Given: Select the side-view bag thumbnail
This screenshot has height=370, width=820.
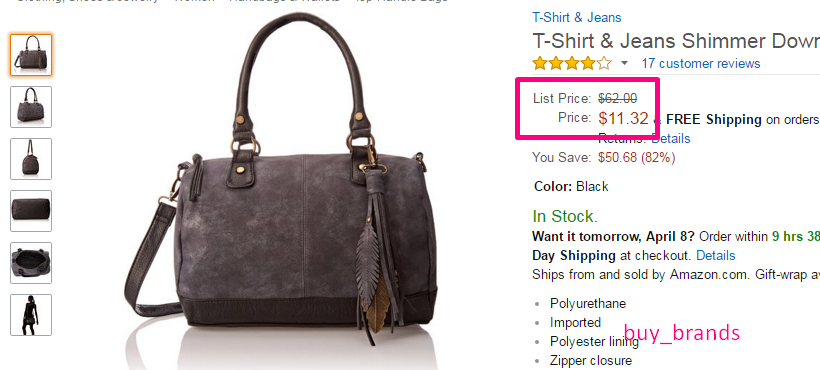Looking at the screenshot, I should pos(31,159).
